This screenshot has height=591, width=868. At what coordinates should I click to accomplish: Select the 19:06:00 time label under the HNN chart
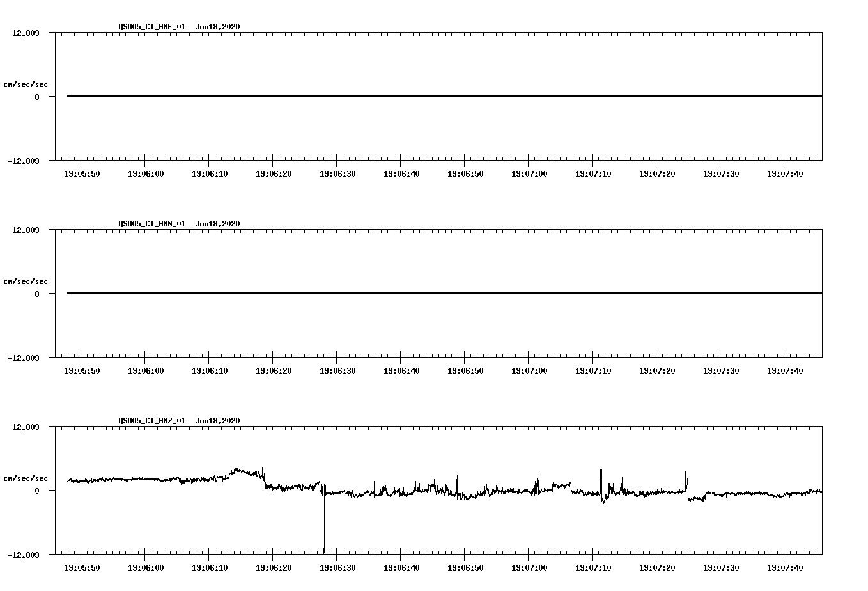[146, 371]
